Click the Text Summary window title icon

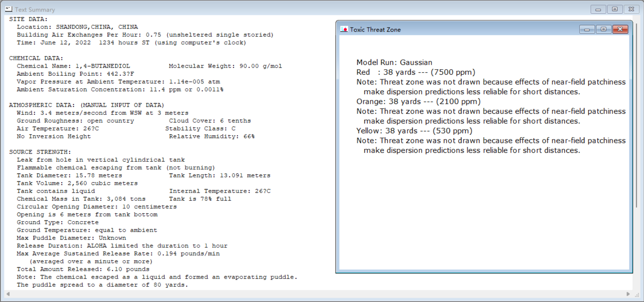pyautogui.click(x=9, y=9)
